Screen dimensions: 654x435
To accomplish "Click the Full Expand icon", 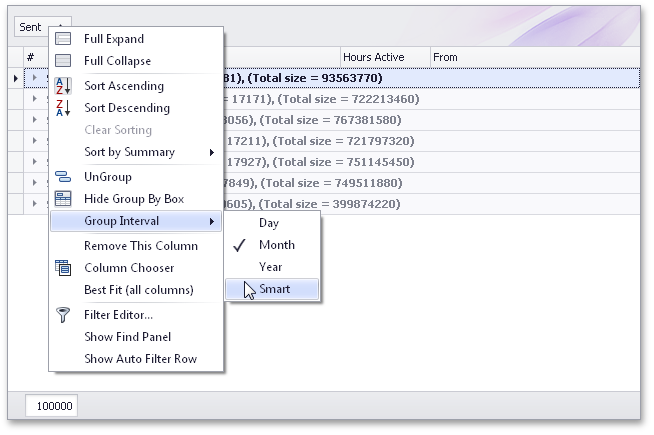I will point(63,39).
